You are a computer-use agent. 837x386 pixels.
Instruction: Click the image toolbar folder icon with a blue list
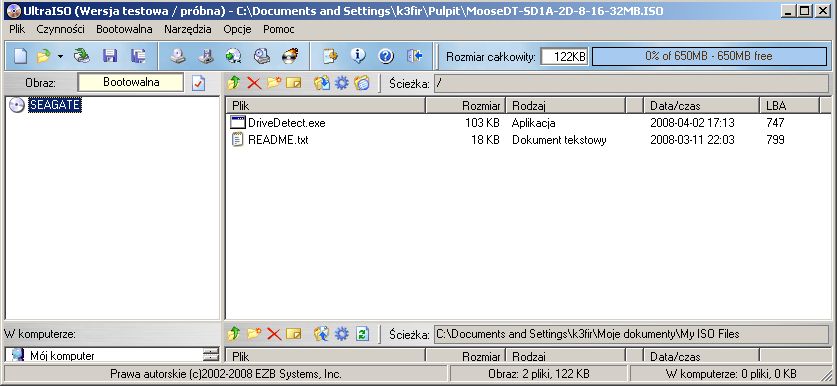pyautogui.click(x=362, y=83)
